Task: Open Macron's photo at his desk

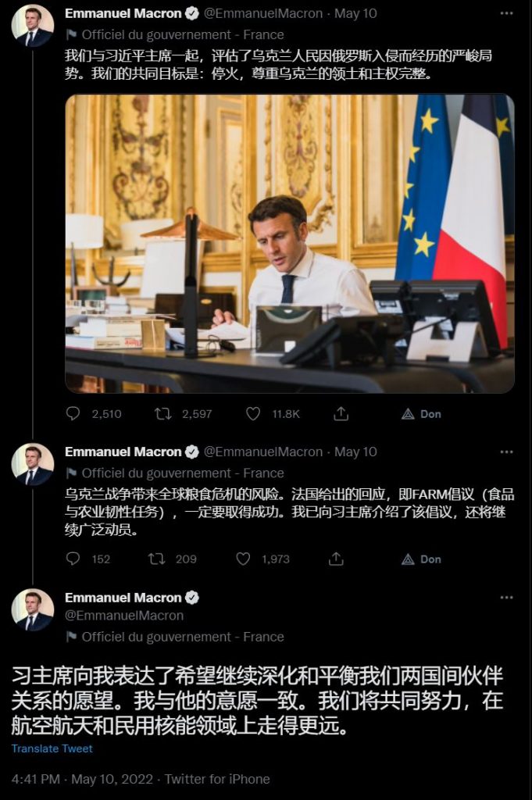Action: click(x=289, y=244)
